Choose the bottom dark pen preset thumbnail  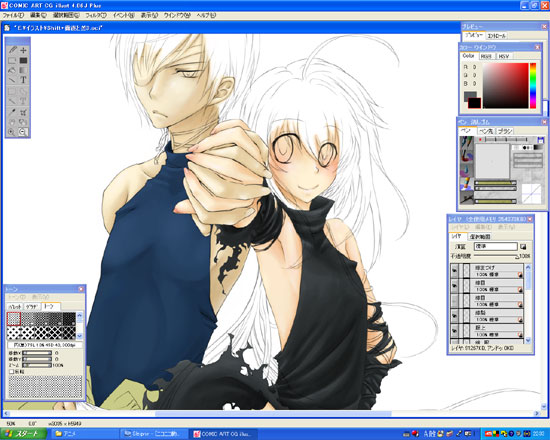pyautogui.click(x=467, y=197)
